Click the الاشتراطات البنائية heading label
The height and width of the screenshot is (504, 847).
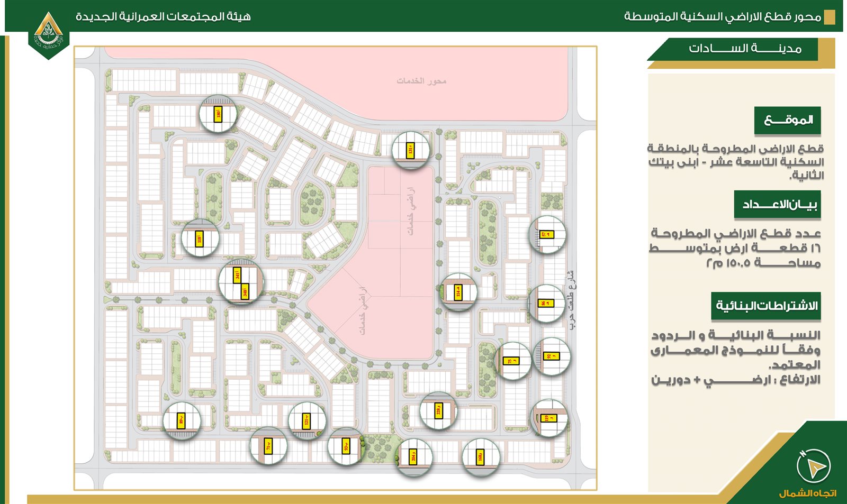765,306
